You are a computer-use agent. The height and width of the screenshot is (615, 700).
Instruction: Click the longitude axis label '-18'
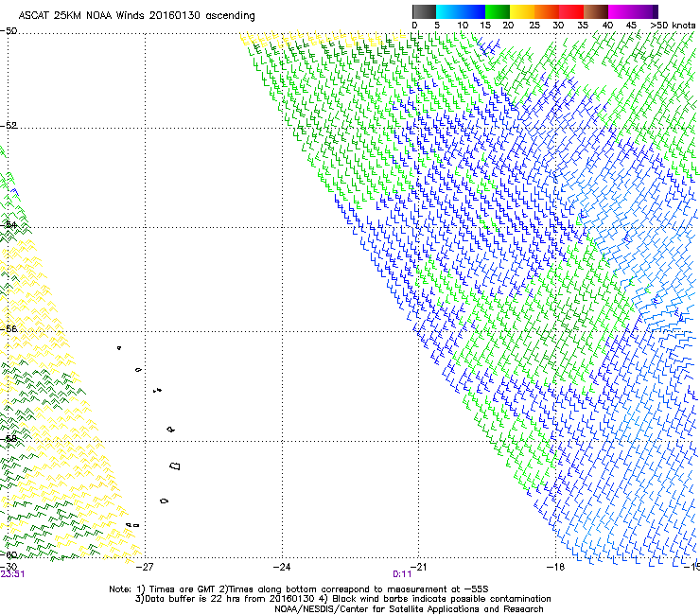555,567
